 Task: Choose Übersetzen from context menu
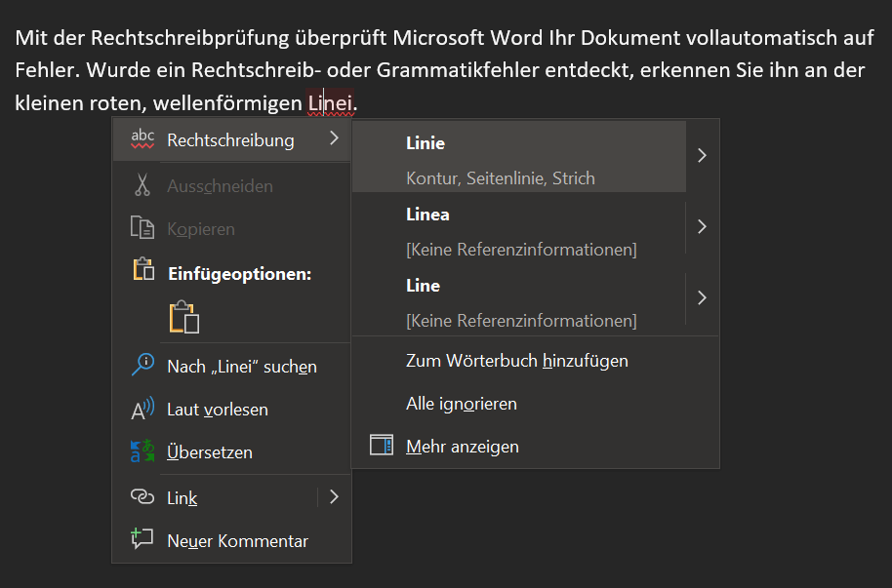tap(231, 452)
